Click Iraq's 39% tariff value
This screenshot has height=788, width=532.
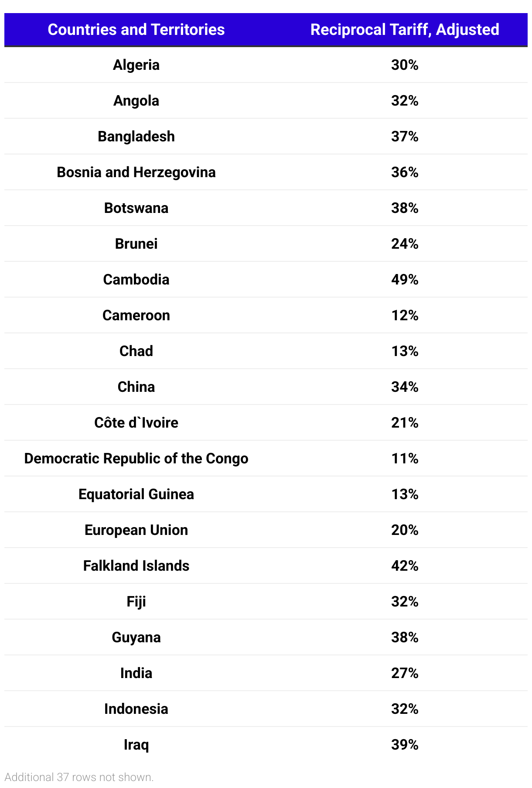point(405,745)
